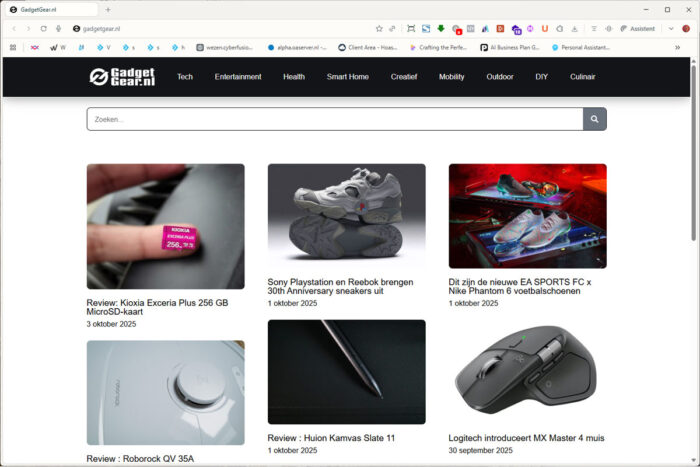This screenshot has width=700, height=467.
Task: Reload the page
Action: [x=43, y=29]
